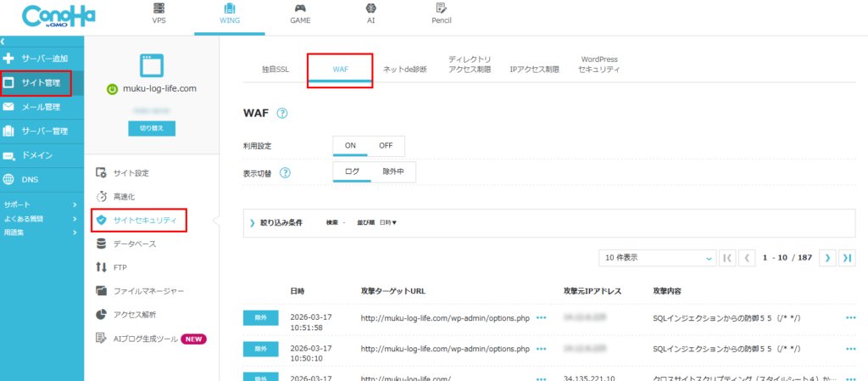Switch to the 独自SSL tab

coord(275,70)
